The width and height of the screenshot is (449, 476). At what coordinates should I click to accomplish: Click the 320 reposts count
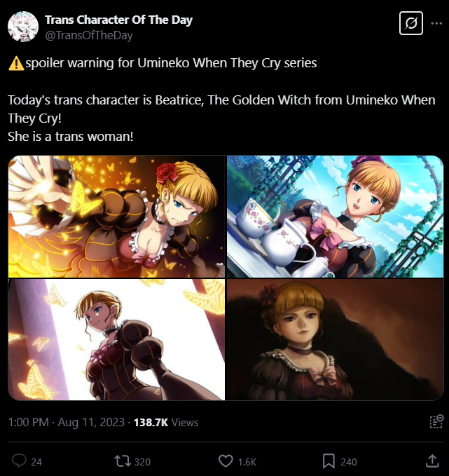142,462
